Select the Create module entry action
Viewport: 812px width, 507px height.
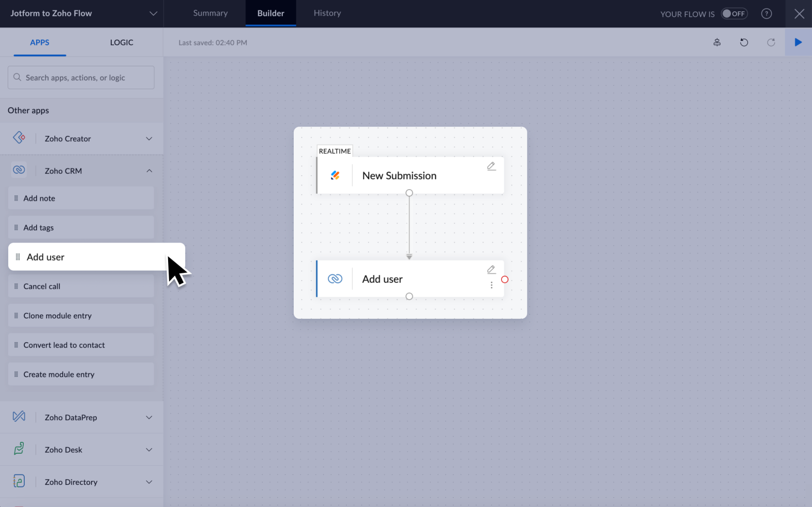click(81, 374)
